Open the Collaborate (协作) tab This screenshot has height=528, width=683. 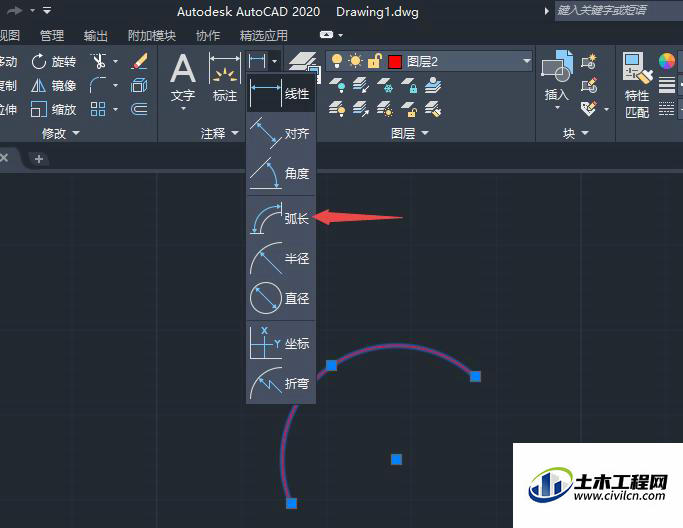(x=208, y=35)
